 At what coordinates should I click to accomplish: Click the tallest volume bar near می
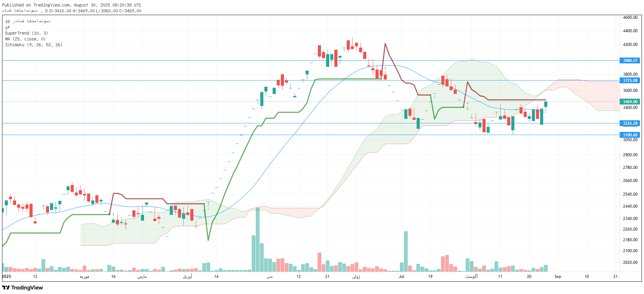258,240
